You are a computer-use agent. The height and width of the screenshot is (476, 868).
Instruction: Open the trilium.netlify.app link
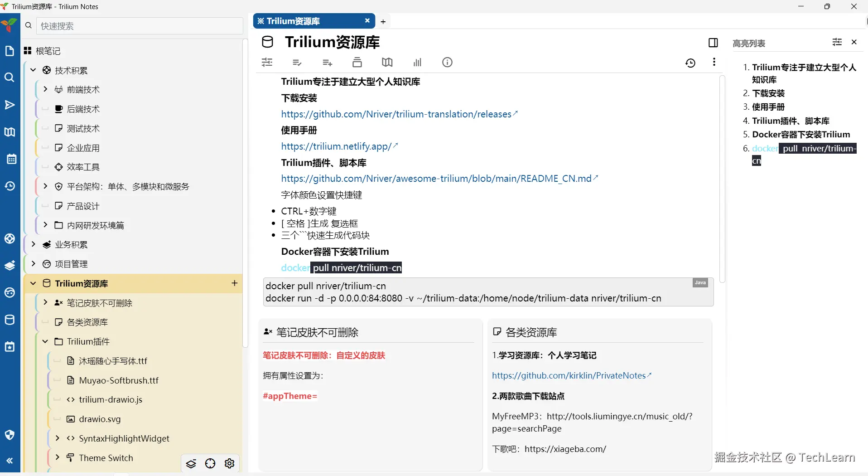tap(336, 146)
